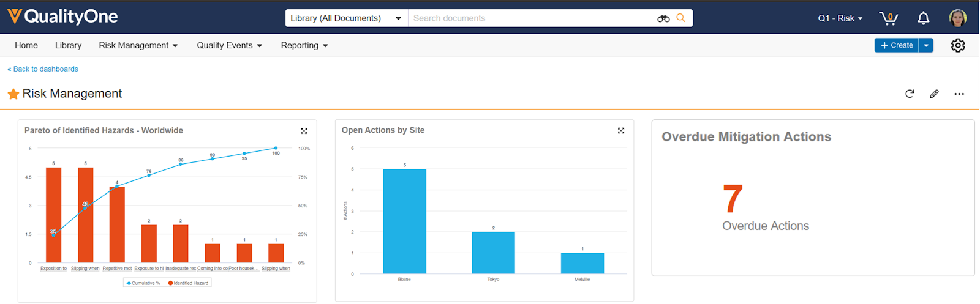Image resolution: width=980 pixels, height=304 pixels.
Task: Click the Melville bar in Open Actions
Action: point(582,263)
